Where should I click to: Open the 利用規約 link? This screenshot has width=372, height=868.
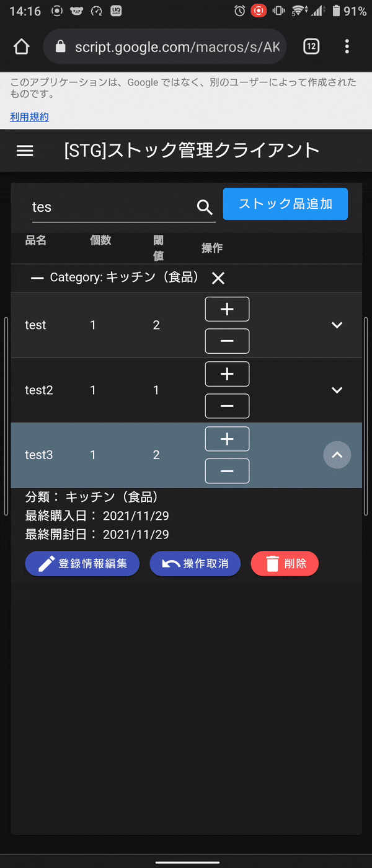click(x=29, y=116)
